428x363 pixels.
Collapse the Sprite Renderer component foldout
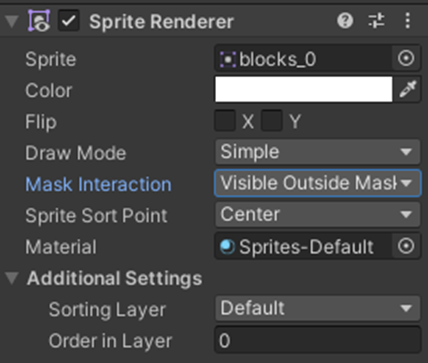click(12, 21)
